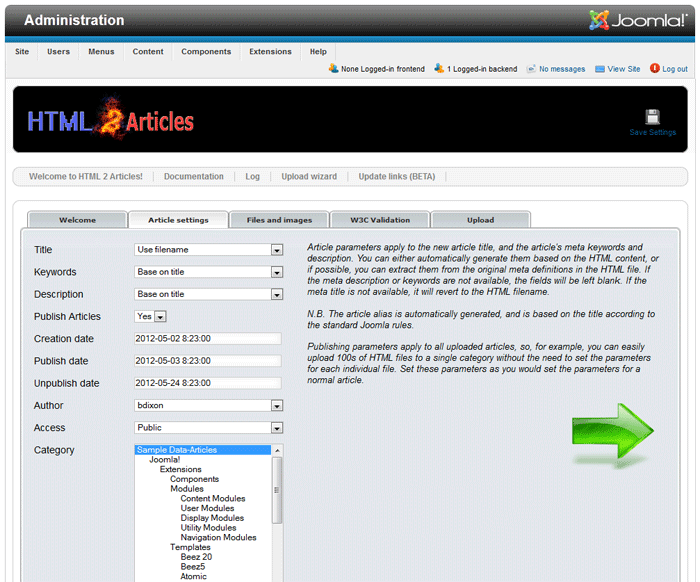Open the Content menu
The width and height of the screenshot is (700, 582).
click(x=148, y=52)
